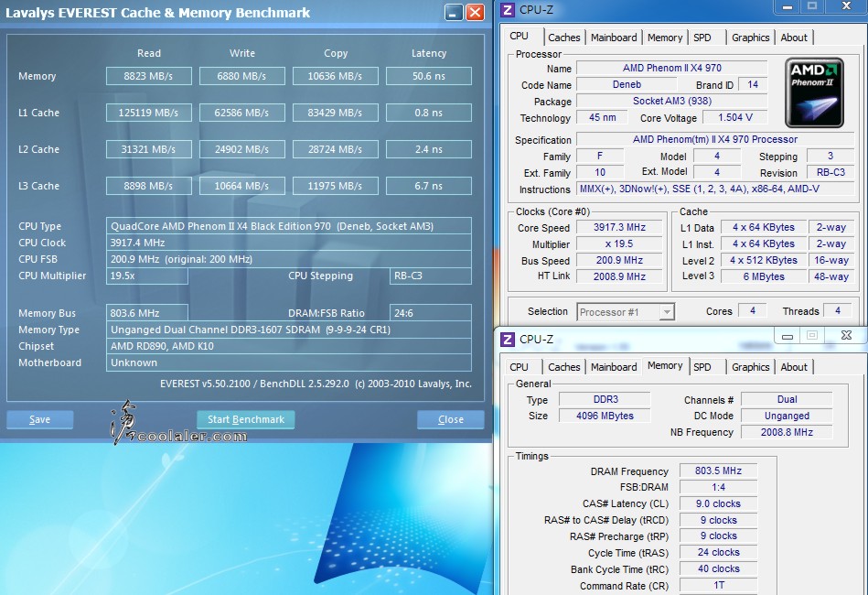Image resolution: width=868 pixels, height=595 pixels.
Task: Open SPD tab in top CPU-Z window
Action: point(702,38)
